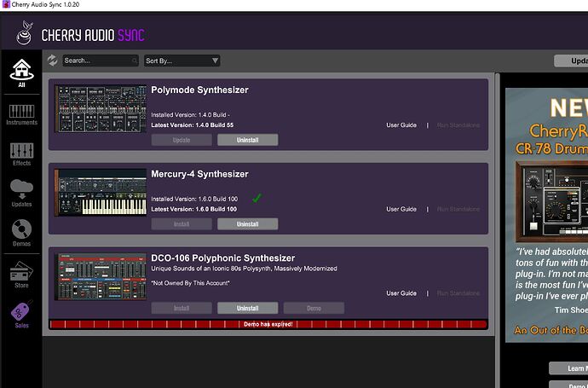Run DCO-106 Synthesizer standalone

click(x=458, y=293)
